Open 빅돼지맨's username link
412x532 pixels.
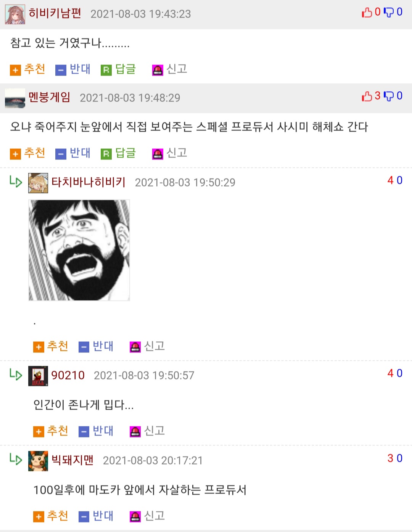click(x=72, y=460)
